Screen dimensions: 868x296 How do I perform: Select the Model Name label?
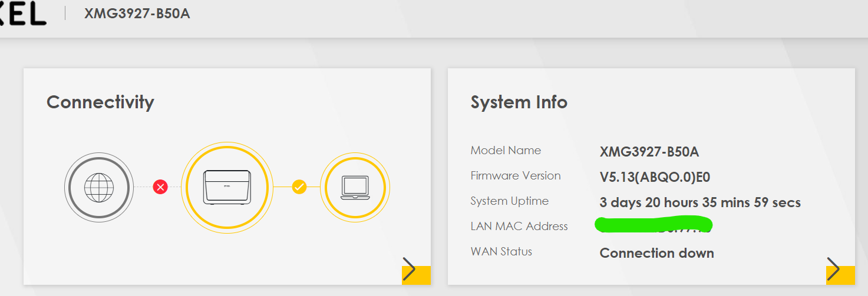[x=506, y=151]
